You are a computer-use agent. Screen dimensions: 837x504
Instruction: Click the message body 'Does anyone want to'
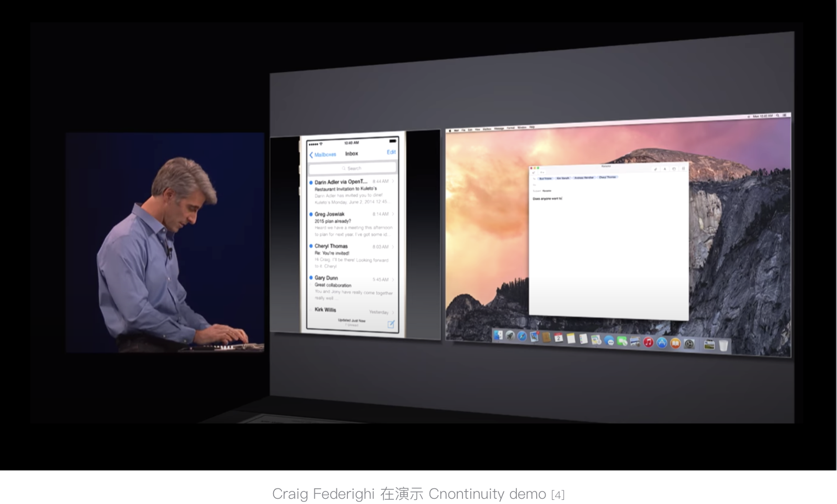click(547, 199)
